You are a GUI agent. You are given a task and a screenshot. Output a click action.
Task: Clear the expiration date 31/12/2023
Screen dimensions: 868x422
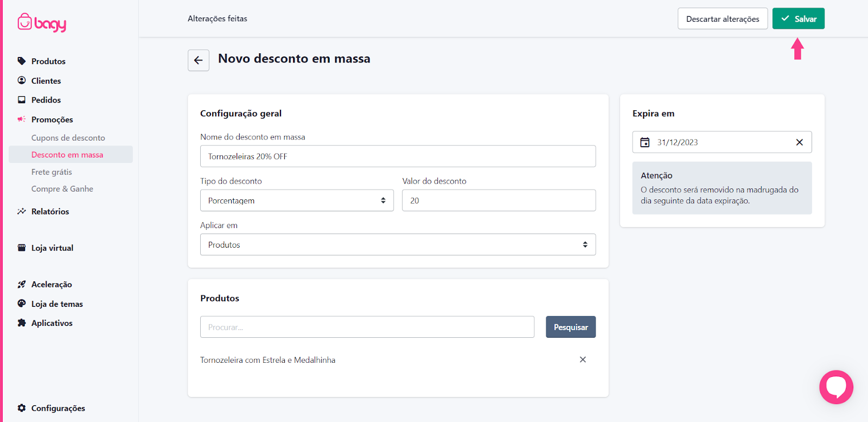[x=800, y=142]
